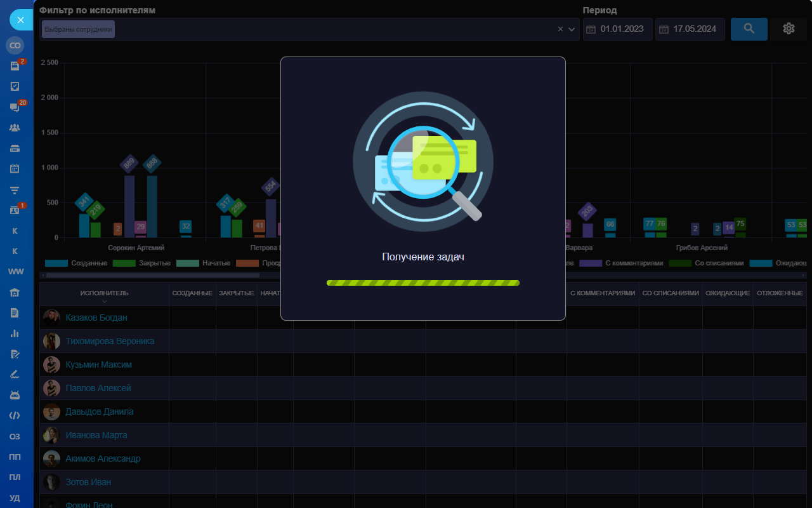812x508 pixels.
Task: Open Тихомирова Вероника employee link
Action: click(x=110, y=341)
